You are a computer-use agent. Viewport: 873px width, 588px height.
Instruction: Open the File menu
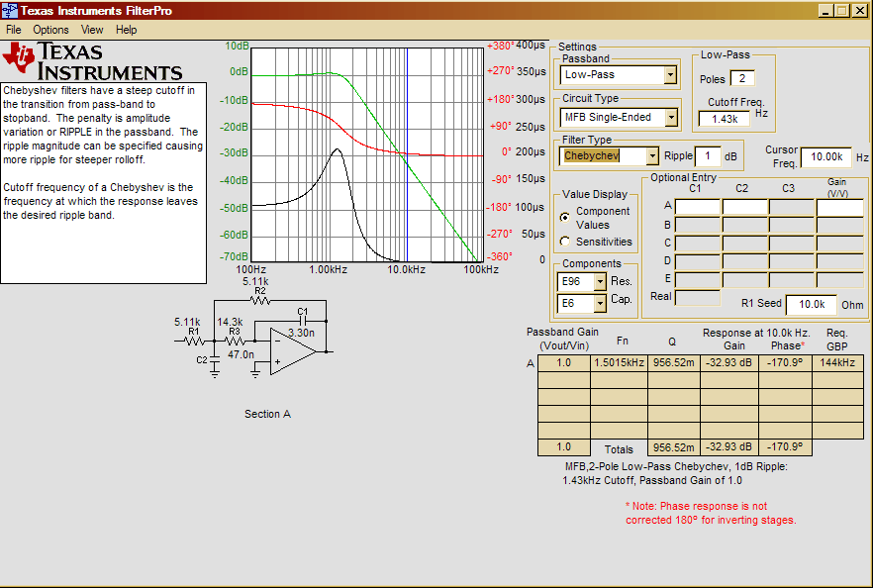[14, 30]
